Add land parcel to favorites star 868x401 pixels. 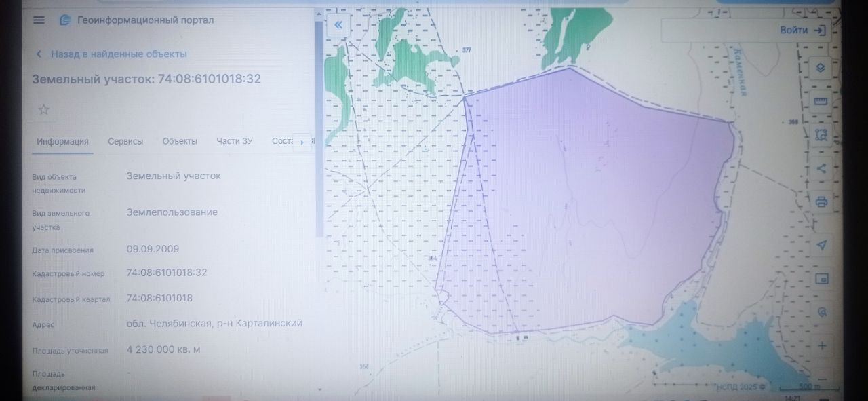click(x=44, y=110)
